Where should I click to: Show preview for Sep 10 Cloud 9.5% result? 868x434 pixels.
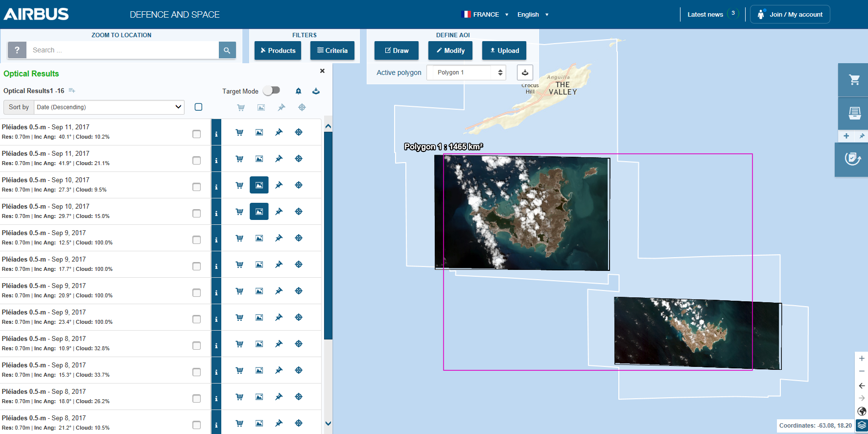pos(259,185)
